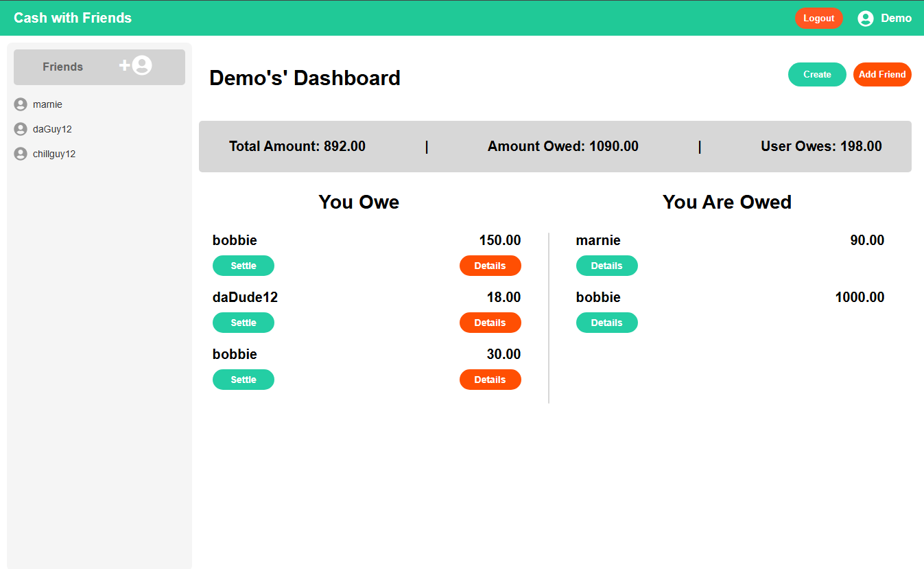This screenshot has height=569, width=924.
Task: Click the Friends sidebar header
Action: coord(63,67)
